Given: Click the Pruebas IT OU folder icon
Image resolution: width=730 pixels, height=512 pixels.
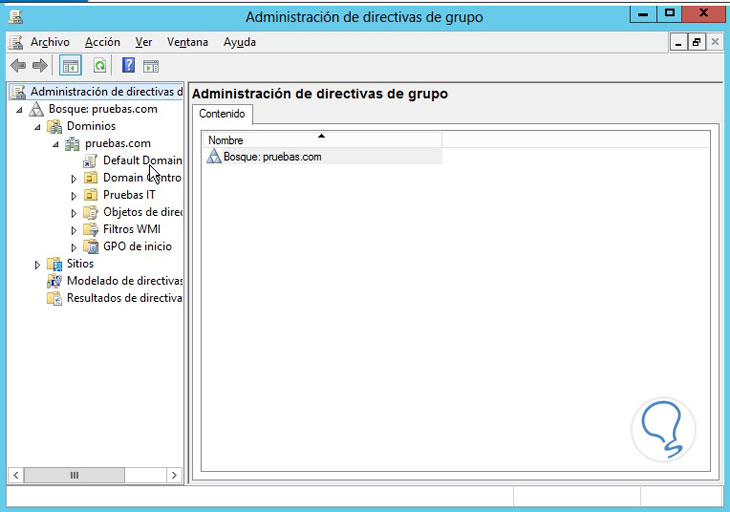Looking at the screenshot, I should coord(90,195).
